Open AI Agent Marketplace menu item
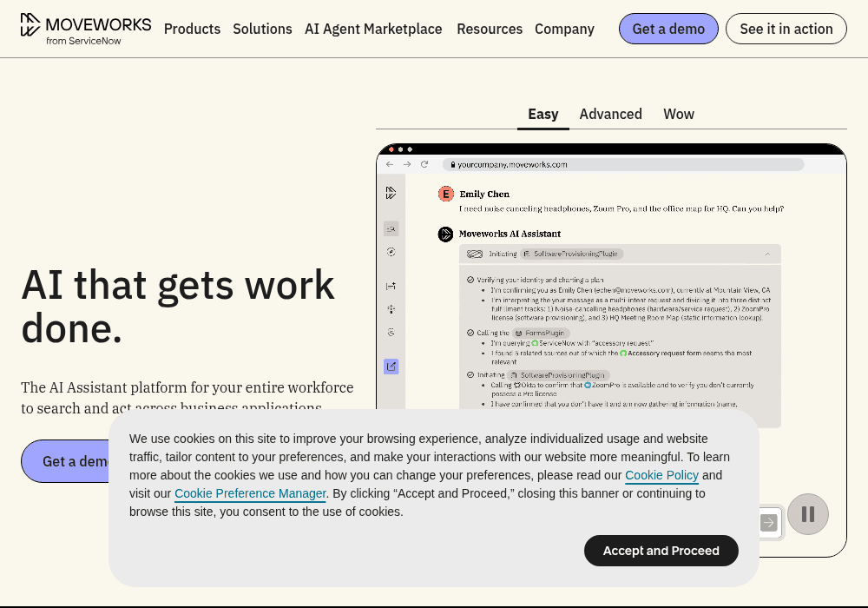The width and height of the screenshot is (868, 608). tap(373, 29)
